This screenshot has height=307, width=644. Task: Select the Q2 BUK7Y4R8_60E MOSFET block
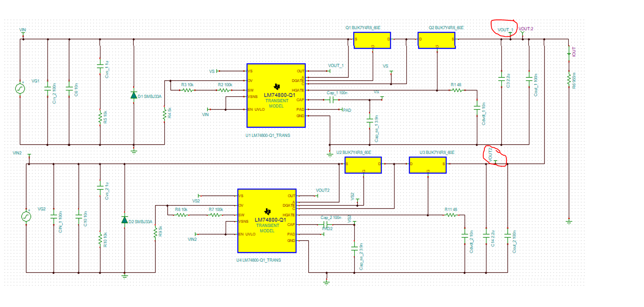(437, 41)
